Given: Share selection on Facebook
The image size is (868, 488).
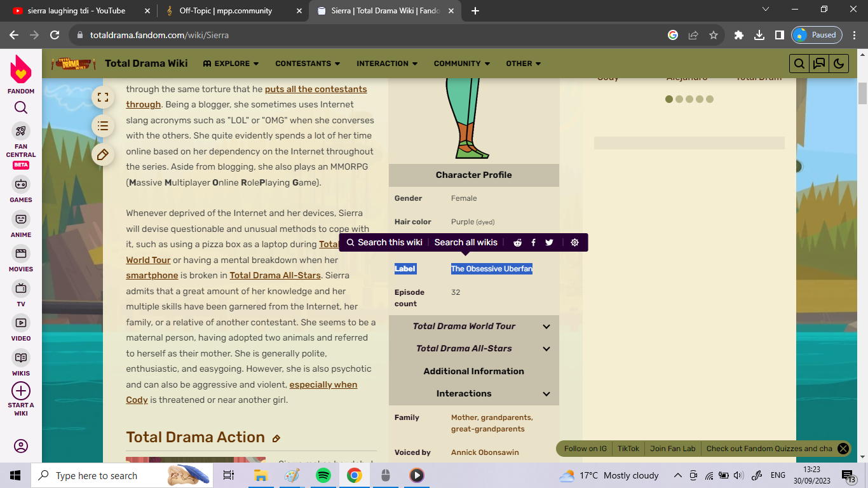Looking at the screenshot, I should (533, 242).
